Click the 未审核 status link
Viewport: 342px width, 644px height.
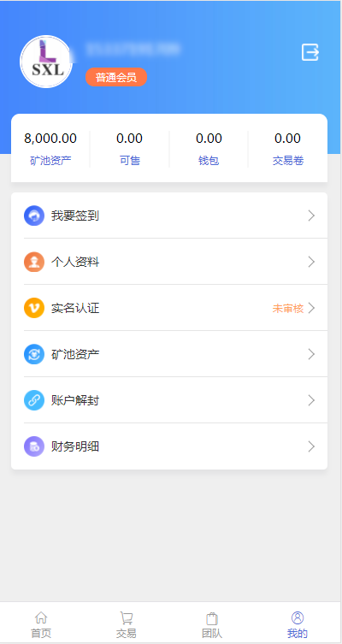point(288,309)
